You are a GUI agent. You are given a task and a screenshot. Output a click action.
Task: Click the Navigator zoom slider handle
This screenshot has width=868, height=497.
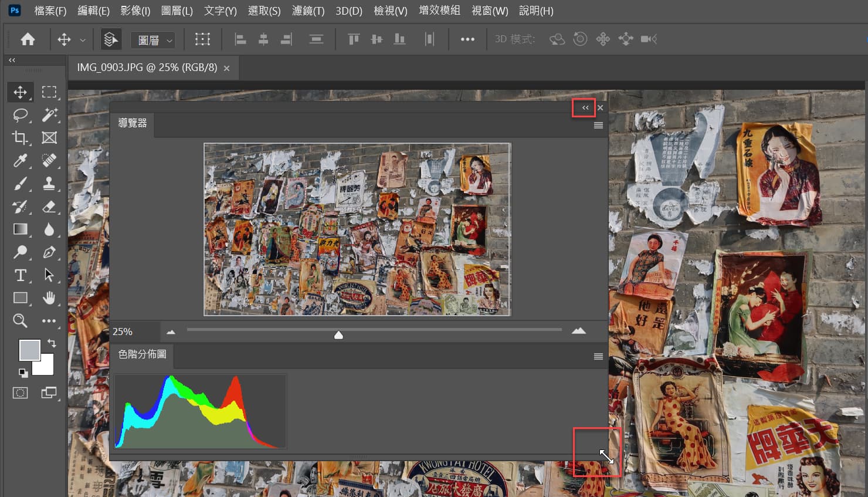coord(338,334)
